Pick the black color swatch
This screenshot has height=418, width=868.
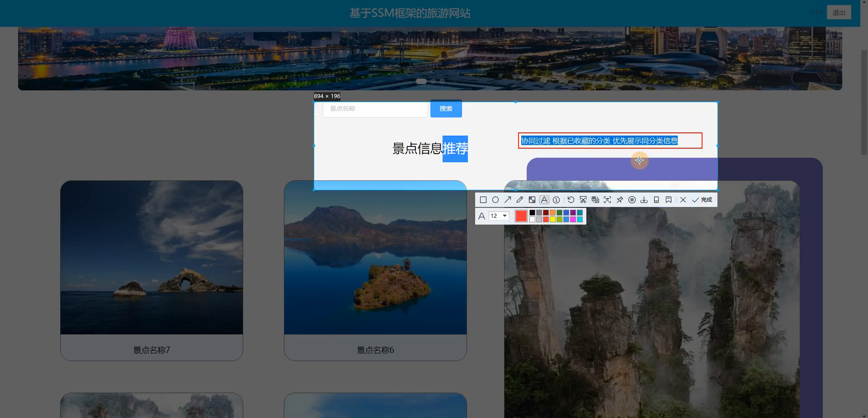click(532, 212)
